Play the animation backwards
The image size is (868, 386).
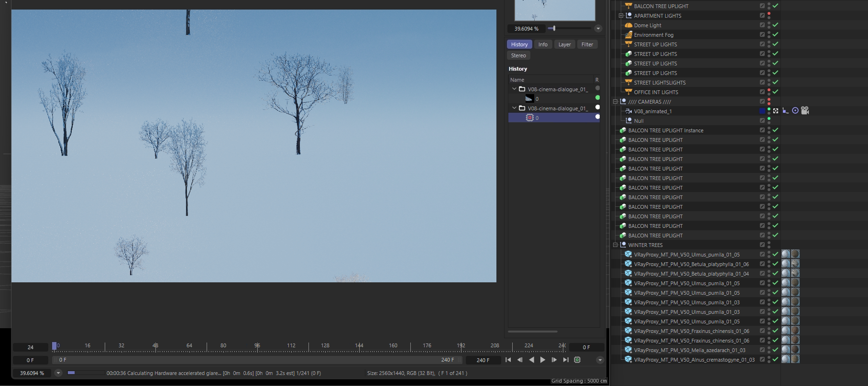[531, 360]
